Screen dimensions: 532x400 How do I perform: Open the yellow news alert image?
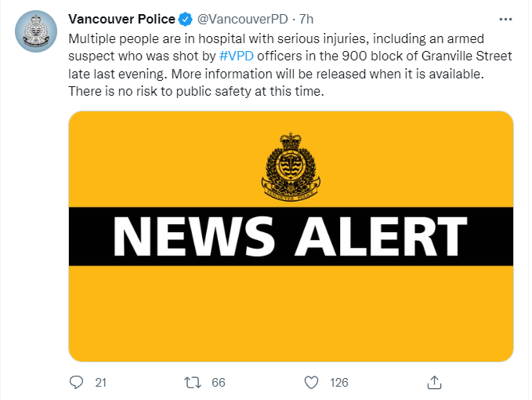pos(291,314)
